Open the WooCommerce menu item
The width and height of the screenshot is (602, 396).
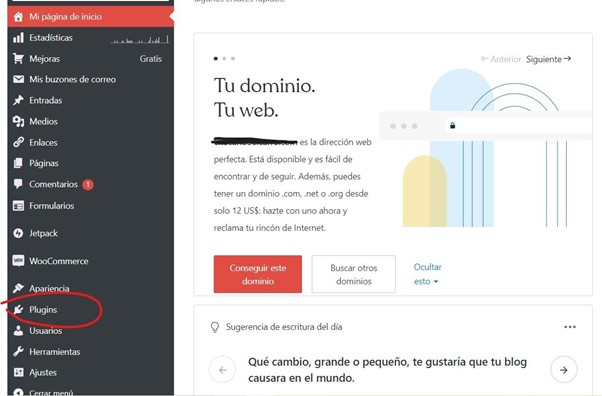[91, 261]
